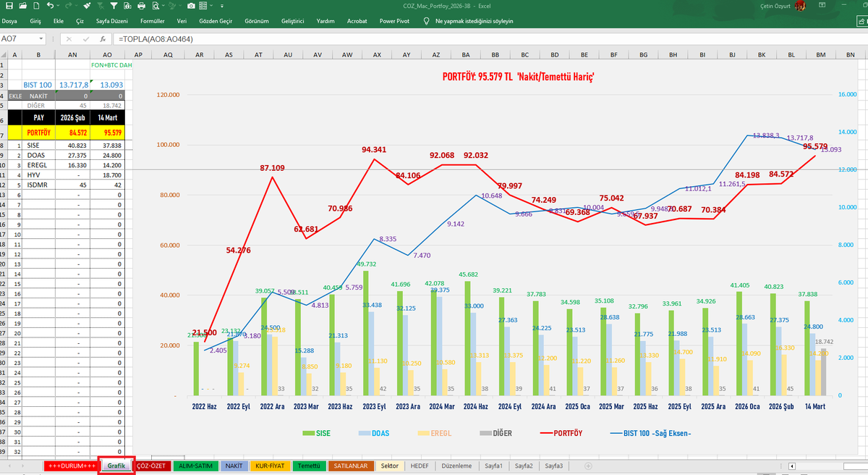Open the Undo history dropdown arrow
Image resolution: width=868 pixels, height=475 pixels.
point(58,6)
